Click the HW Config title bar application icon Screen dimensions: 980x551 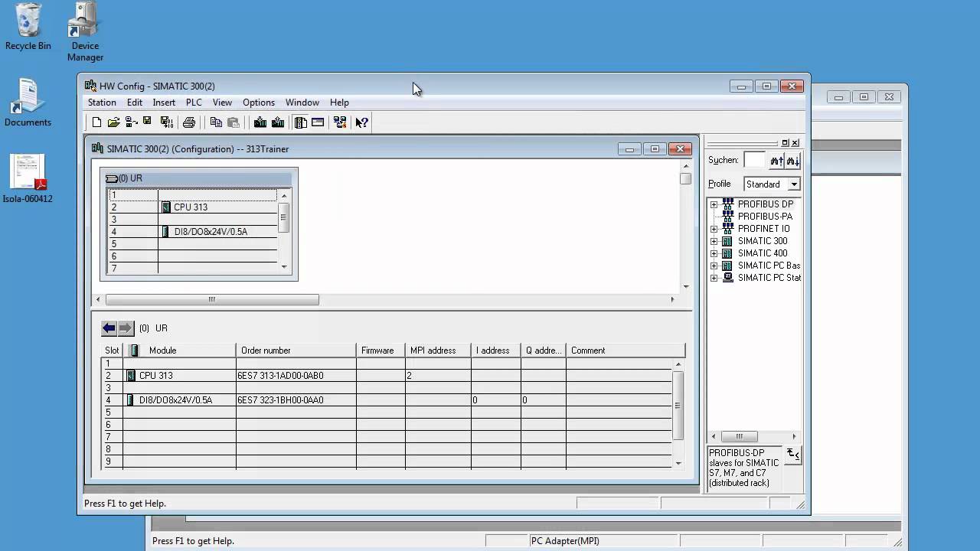point(90,86)
